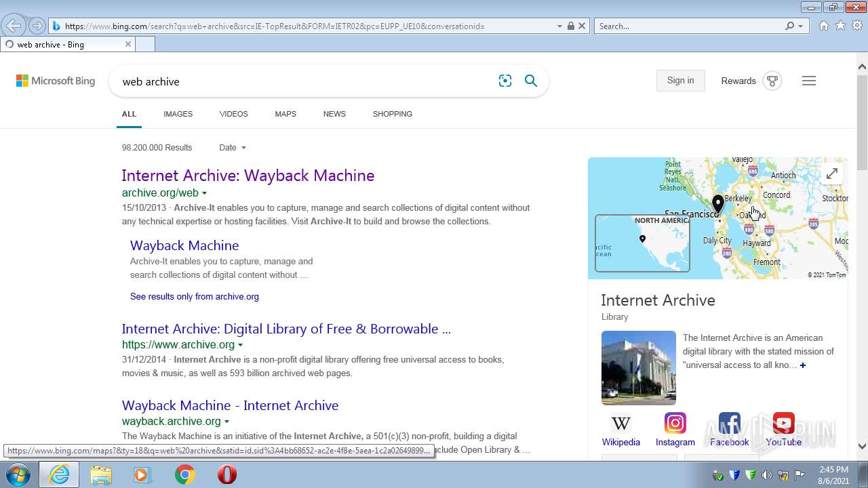Start a visual search with the camera icon
Viewport: 868px width, 488px height.
click(x=505, y=81)
